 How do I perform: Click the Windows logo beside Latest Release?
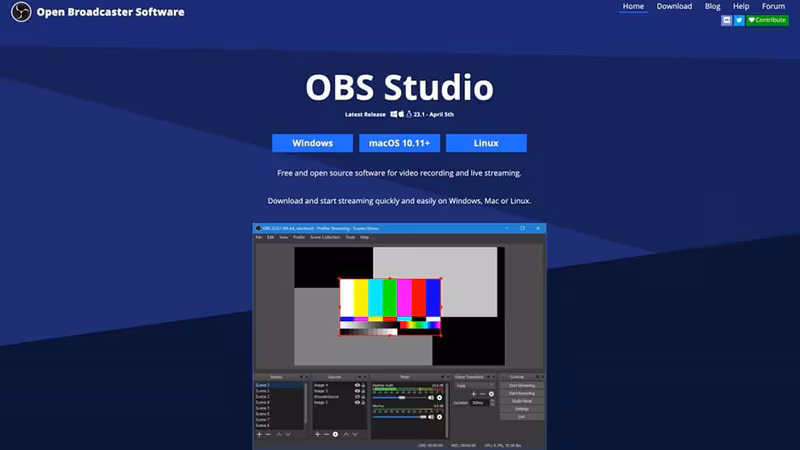393,114
